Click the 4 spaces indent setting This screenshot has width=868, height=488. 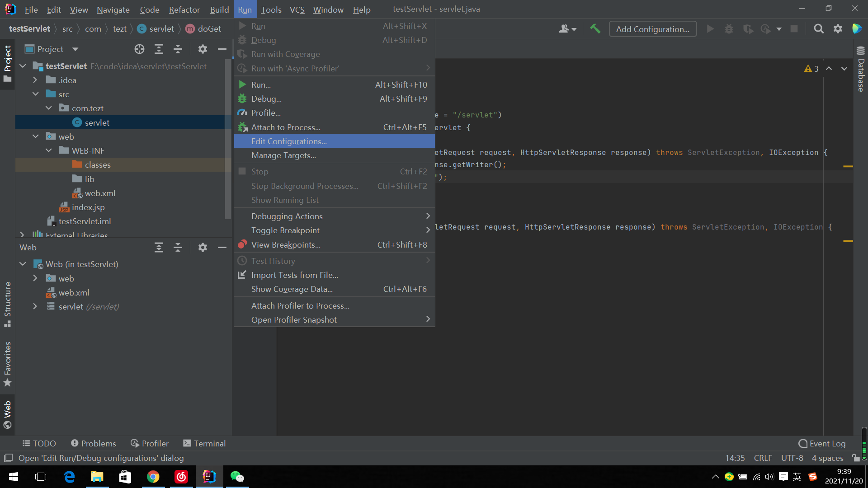coord(827,458)
